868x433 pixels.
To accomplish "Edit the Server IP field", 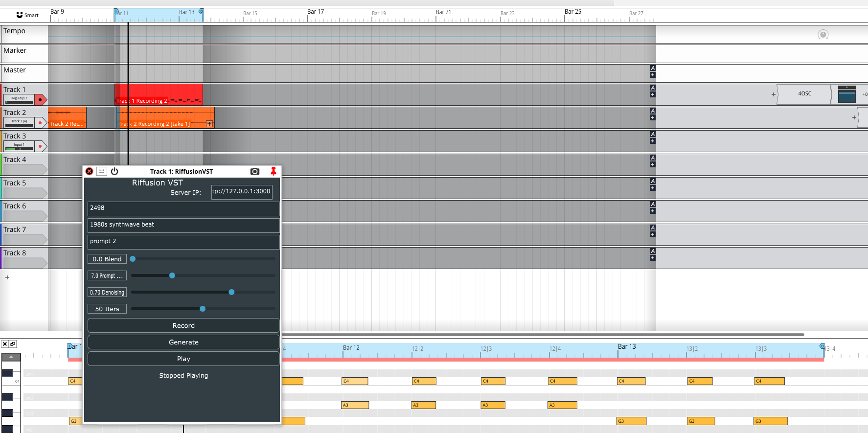I will (x=242, y=192).
